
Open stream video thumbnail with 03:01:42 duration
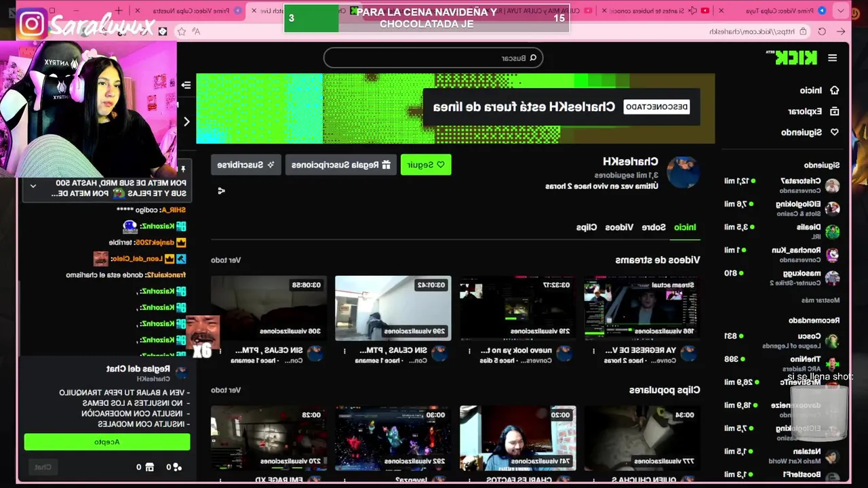pyautogui.click(x=393, y=308)
